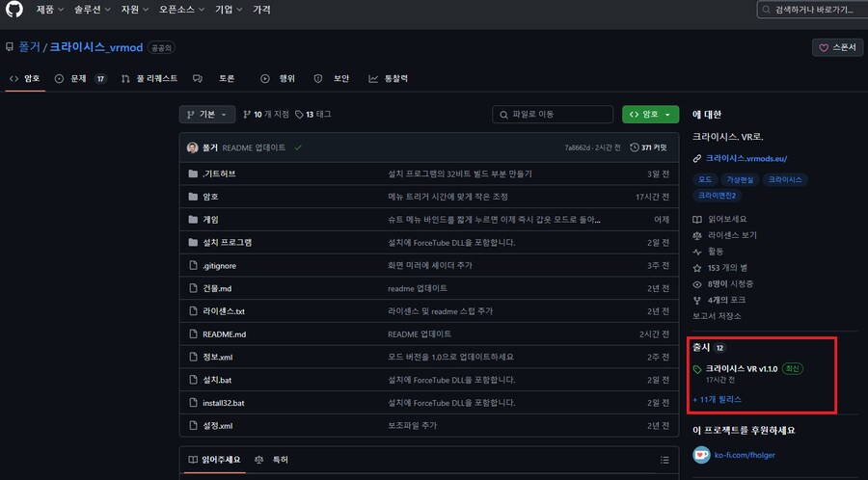868x480 pixels.
Task: Click the 가상현실 topic tag
Action: (740, 179)
